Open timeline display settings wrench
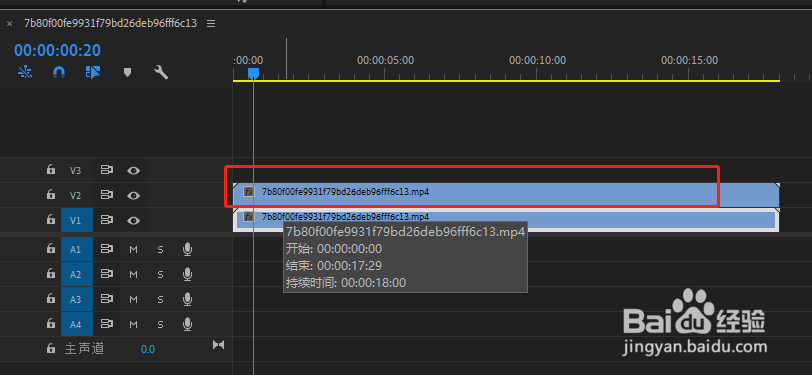The height and width of the screenshot is (375, 812). [161, 73]
